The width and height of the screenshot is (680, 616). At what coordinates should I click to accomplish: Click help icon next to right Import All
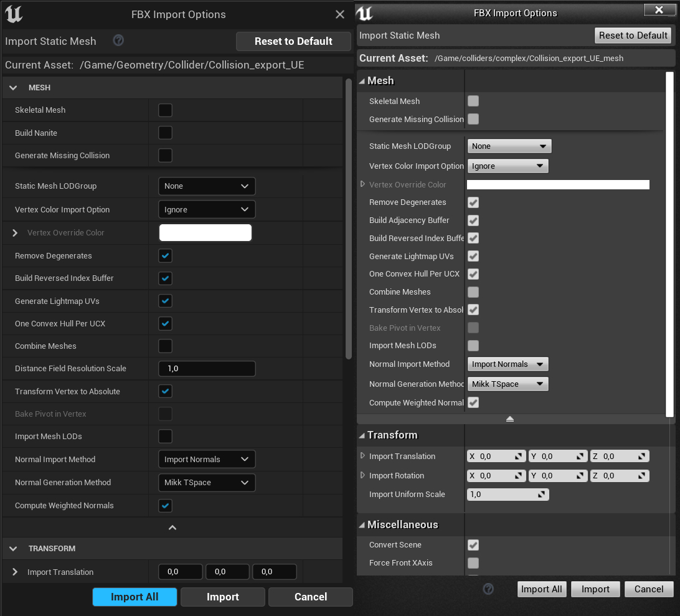489,589
